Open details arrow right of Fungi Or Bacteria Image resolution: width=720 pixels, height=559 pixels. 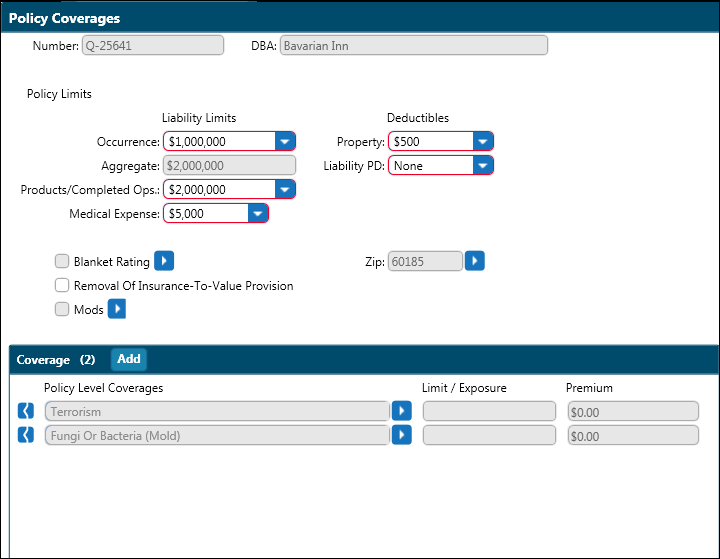401,435
